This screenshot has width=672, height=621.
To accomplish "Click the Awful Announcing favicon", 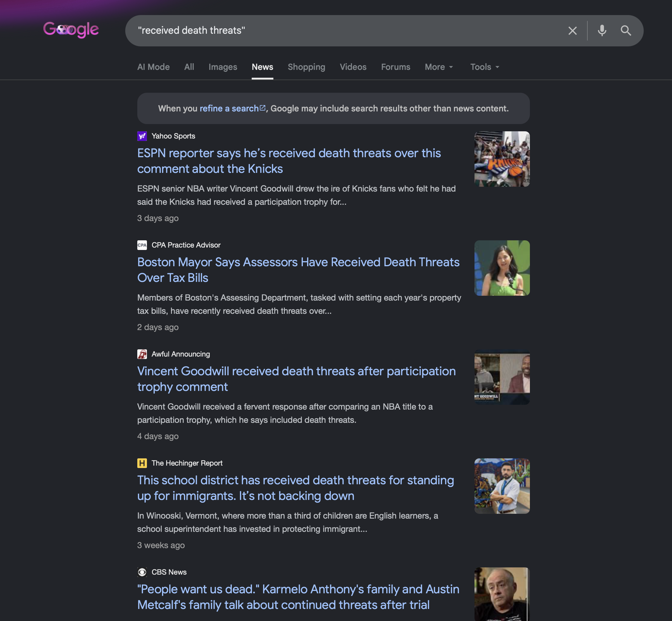I will (x=142, y=354).
